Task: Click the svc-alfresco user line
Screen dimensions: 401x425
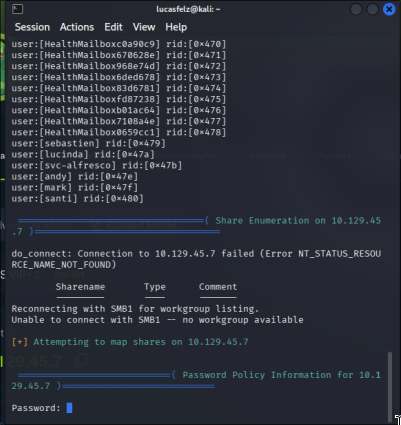Action: click(x=97, y=165)
